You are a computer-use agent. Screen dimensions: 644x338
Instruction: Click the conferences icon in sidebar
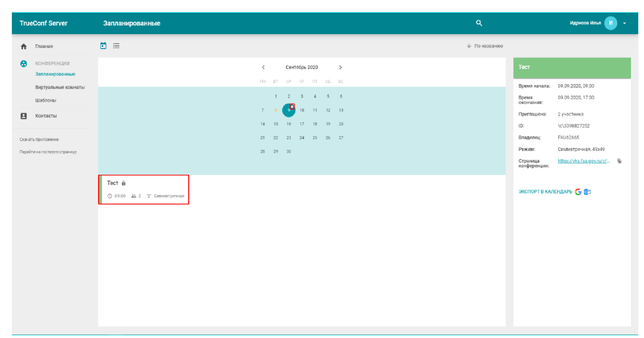pos(24,63)
